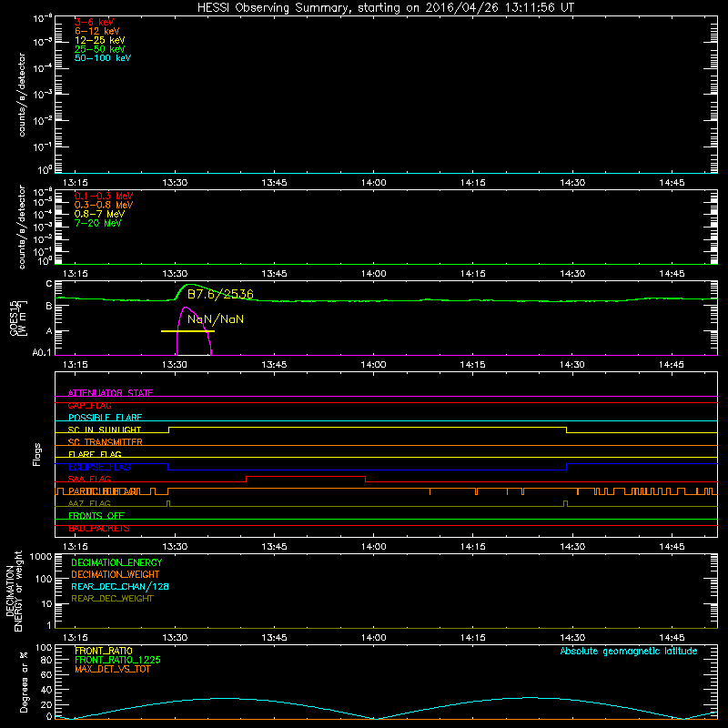
Task: Click the 14:30 tick under Flags panel
Action: pyautogui.click(x=572, y=547)
